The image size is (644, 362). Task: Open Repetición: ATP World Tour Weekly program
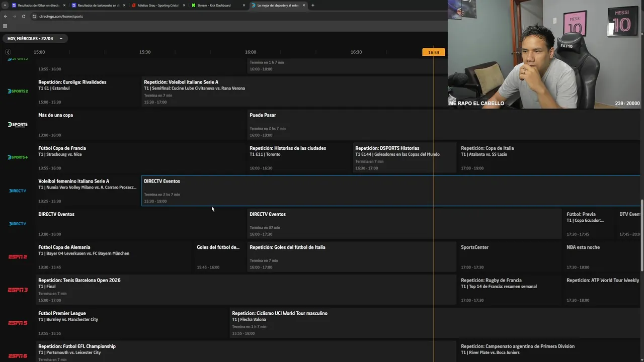click(602, 291)
